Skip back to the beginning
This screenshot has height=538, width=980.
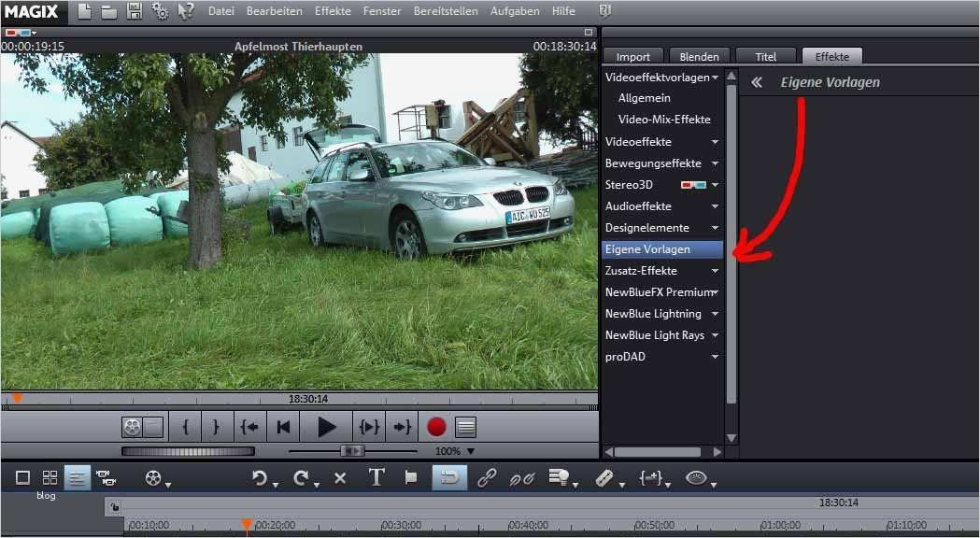click(x=283, y=428)
